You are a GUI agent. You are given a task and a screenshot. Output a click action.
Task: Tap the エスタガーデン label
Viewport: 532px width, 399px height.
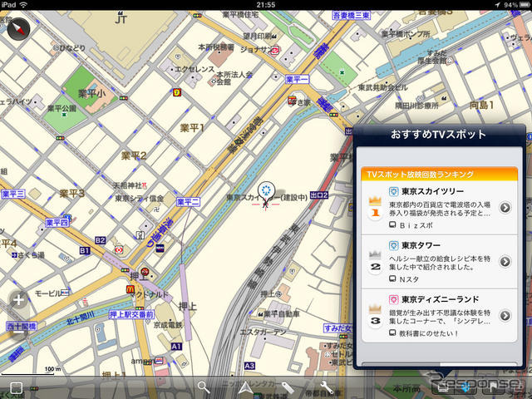pyautogui.click(x=263, y=332)
